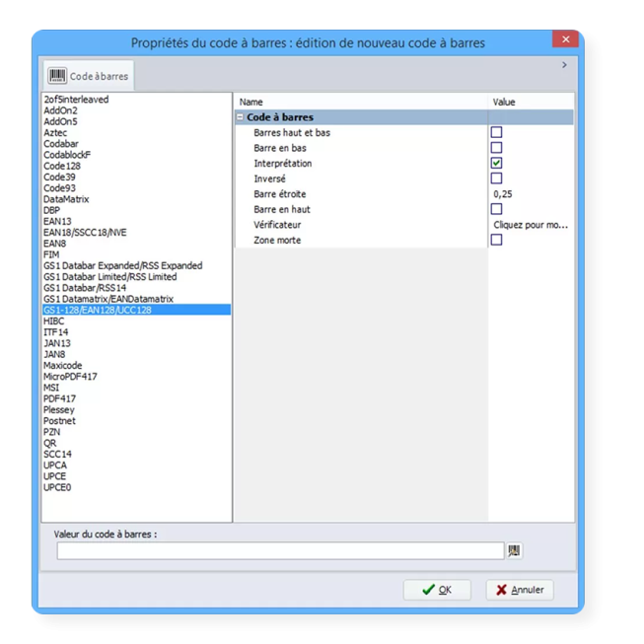Image resolution: width=644 pixels, height=644 pixels.
Task: Click the Annuler button
Action: [520, 590]
